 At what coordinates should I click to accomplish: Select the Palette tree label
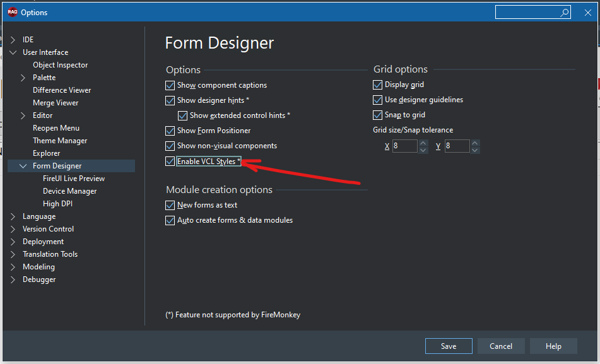click(44, 78)
